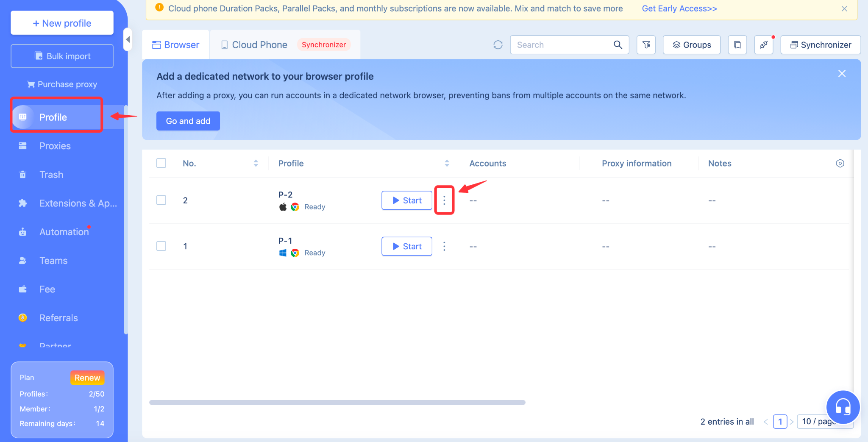The image size is (868, 442).
Task: Click into the Search input field
Action: click(562, 45)
